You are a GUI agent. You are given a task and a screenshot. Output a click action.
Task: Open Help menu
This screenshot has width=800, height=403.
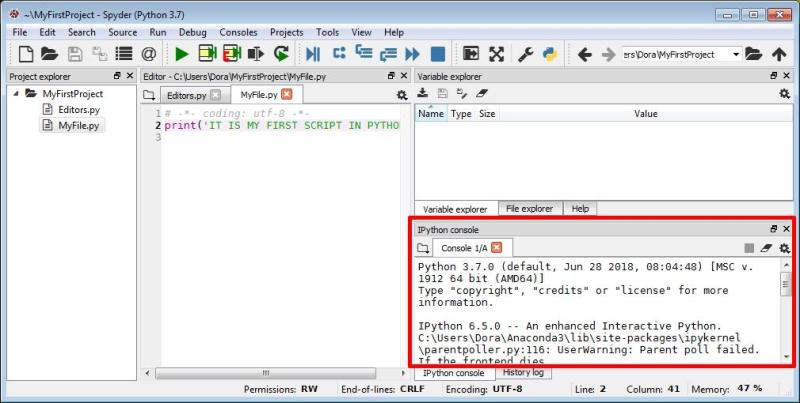point(394,32)
